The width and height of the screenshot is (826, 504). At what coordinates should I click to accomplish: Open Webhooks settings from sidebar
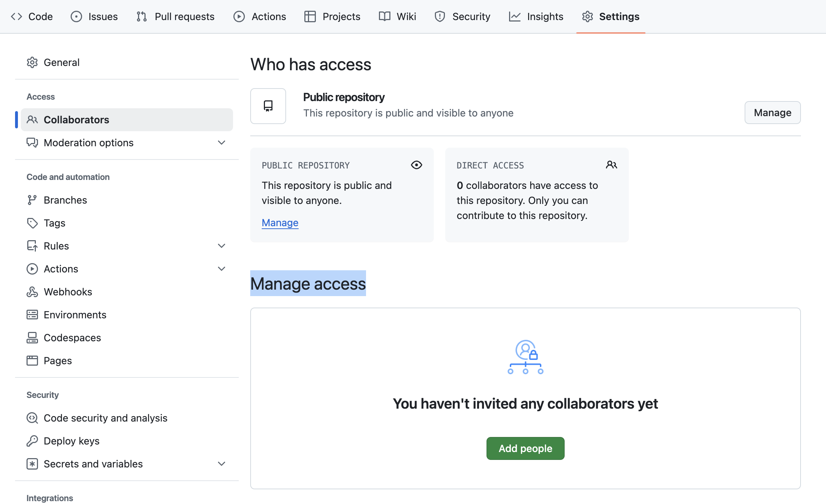tap(68, 292)
